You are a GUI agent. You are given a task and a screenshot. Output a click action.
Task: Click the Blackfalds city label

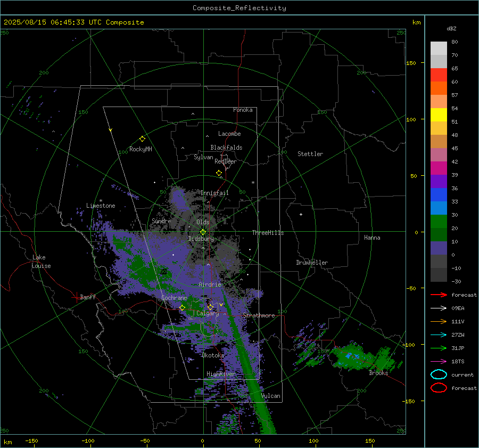tap(226, 148)
